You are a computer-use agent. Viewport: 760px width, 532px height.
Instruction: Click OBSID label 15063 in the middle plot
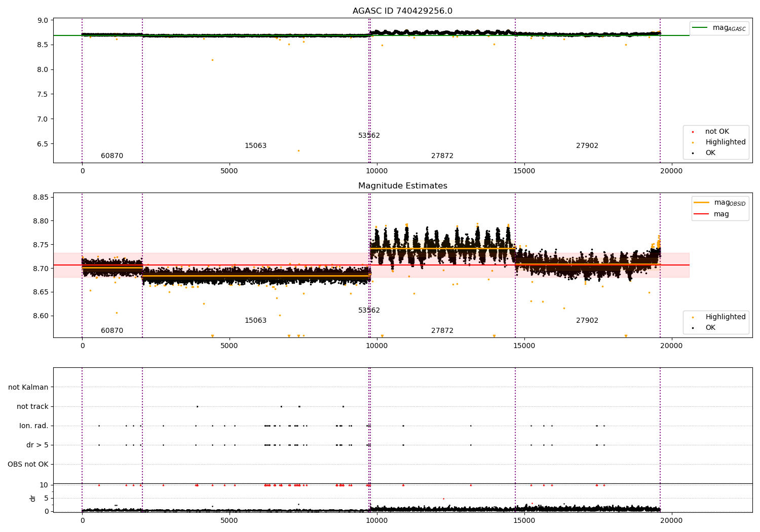pyautogui.click(x=255, y=321)
